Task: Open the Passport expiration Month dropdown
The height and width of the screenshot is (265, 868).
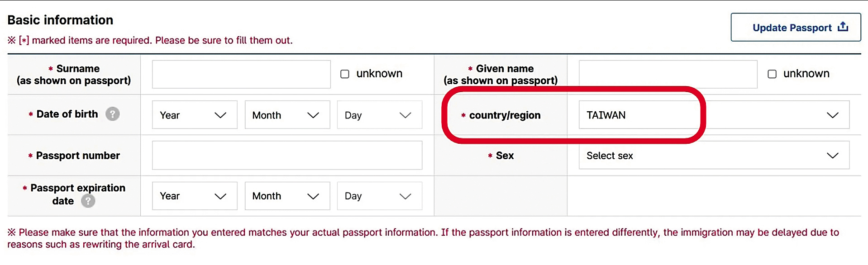Action: point(287,196)
